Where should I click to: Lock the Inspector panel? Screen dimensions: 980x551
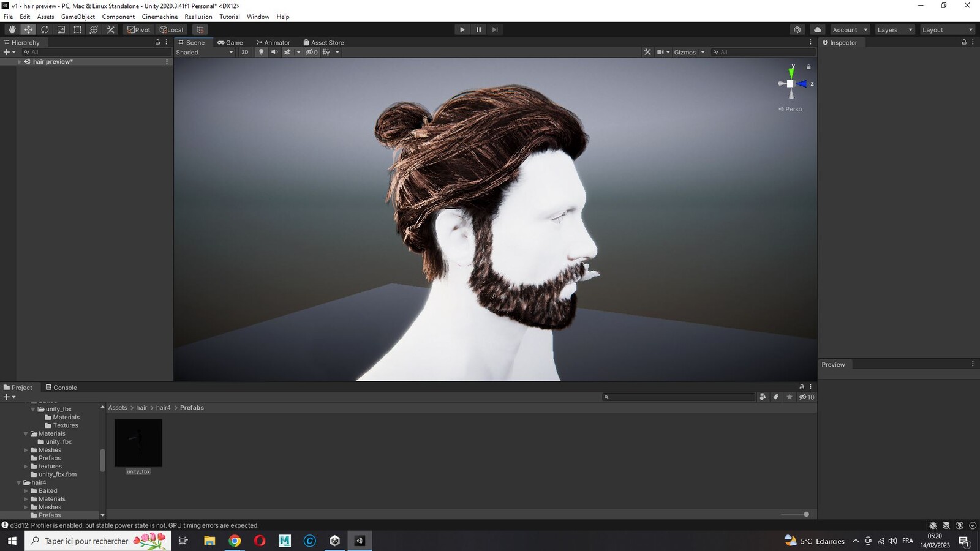click(x=963, y=42)
